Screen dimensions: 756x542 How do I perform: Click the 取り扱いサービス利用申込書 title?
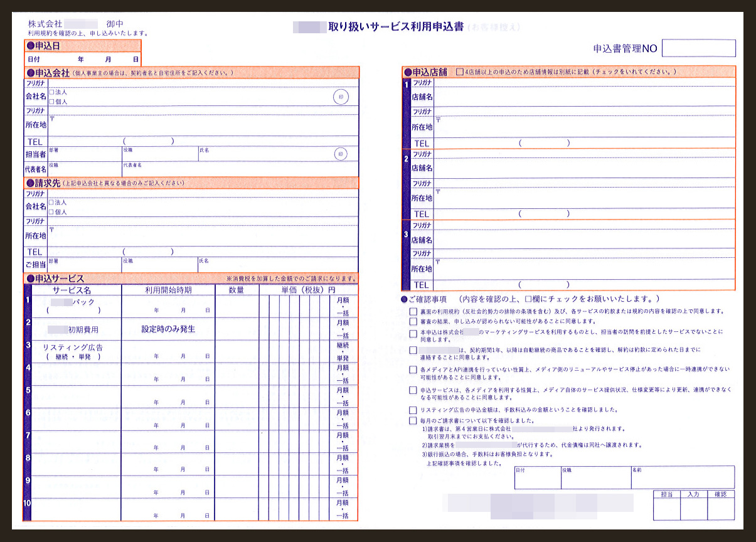396,27
